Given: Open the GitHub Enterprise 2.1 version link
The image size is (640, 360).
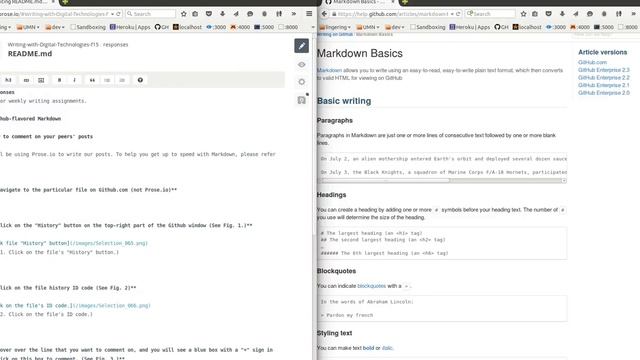Looking at the screenshot, I should [x=604, y=85].
